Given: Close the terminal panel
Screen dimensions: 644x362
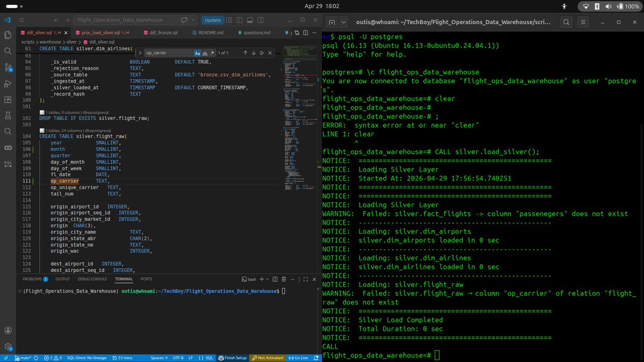Looking at the screenshot, I should coord(314,279).
